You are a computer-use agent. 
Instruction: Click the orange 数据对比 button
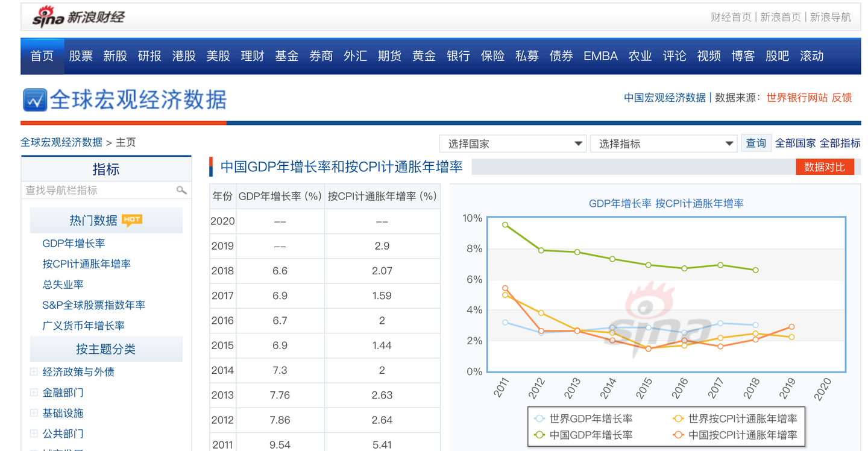pos(825,167)
